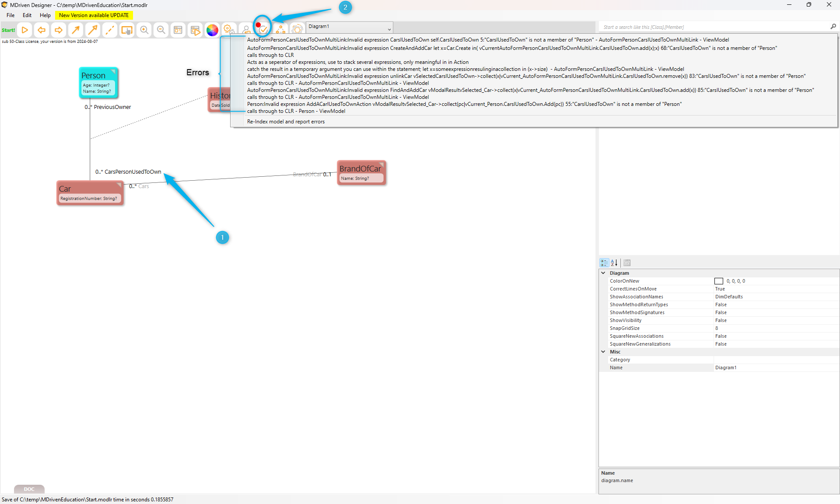
Task: Click the ColorOnNew color swatch
Action: click(718, 281)
